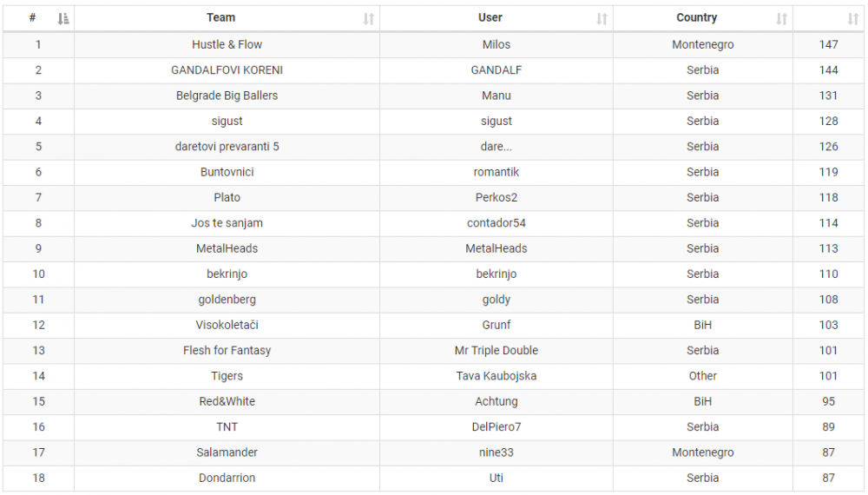Click the sort arrows in the Country header
The height and width of the screenshot is (495, 868).
pos(782,18)
